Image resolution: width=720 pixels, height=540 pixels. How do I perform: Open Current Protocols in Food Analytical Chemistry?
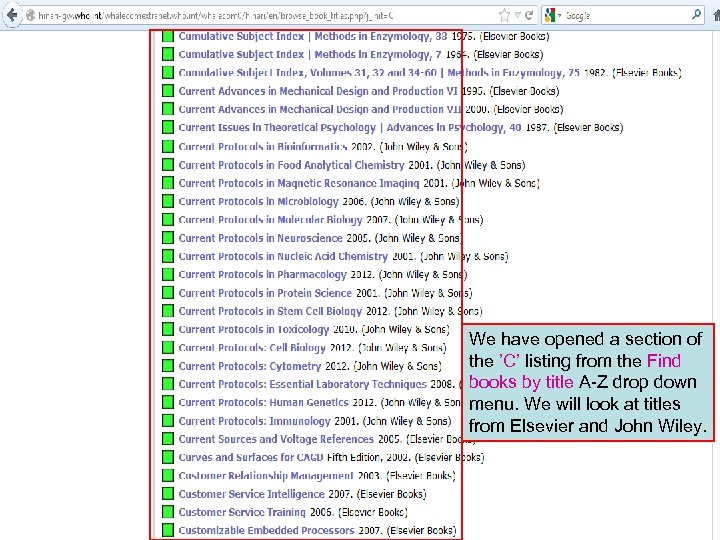(x=292, y=165)
